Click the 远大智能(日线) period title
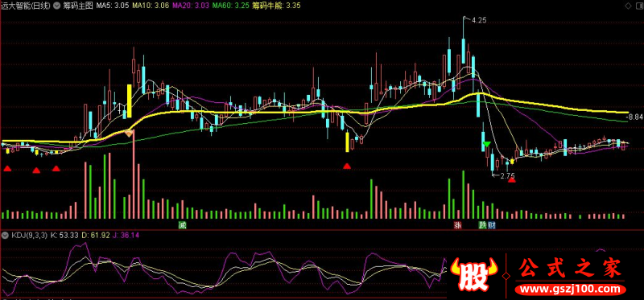Screen dimensions: 644x300 pyautogui.click(x=26, y=6)
